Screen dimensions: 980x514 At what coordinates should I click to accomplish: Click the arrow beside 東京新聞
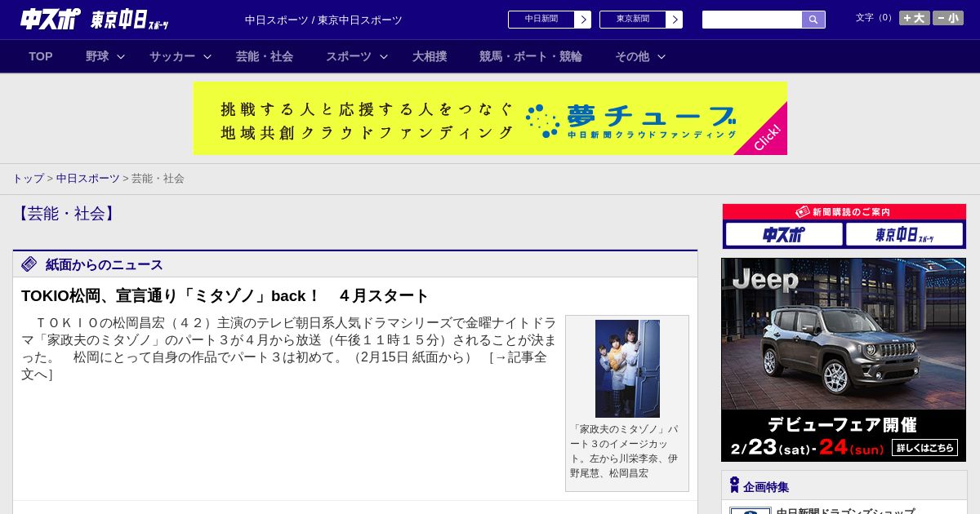pos(675,20)
